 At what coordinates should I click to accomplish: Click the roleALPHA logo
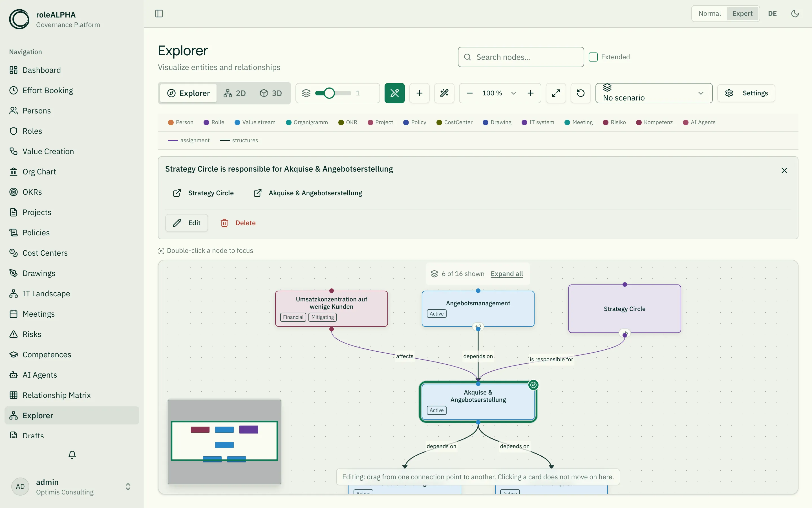click(x=19, y=19)
